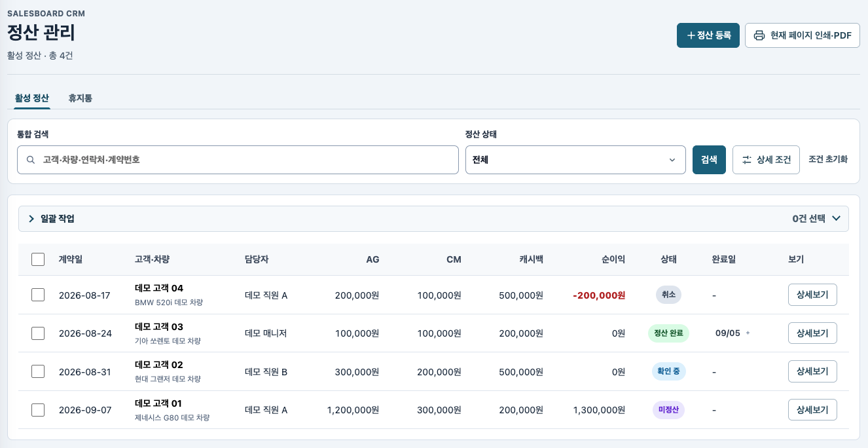Toggle the select-all checkbox in the table header
The width and height of the screenshot is (868, 448).
(38, 259)
